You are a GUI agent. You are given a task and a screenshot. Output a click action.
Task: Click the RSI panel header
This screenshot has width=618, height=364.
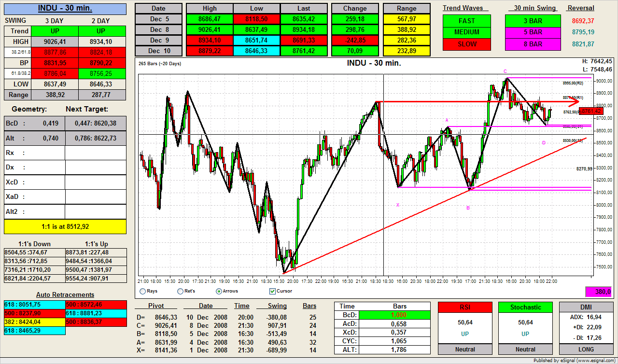465,307
